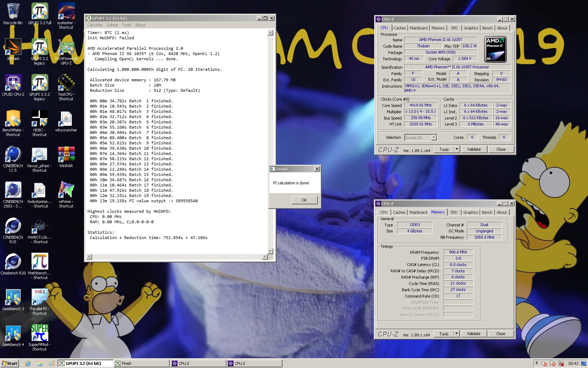Open Parallel PI Shortcut desktop icon
The height and width of the screenshot is (368, 588).
pos(40,302)
